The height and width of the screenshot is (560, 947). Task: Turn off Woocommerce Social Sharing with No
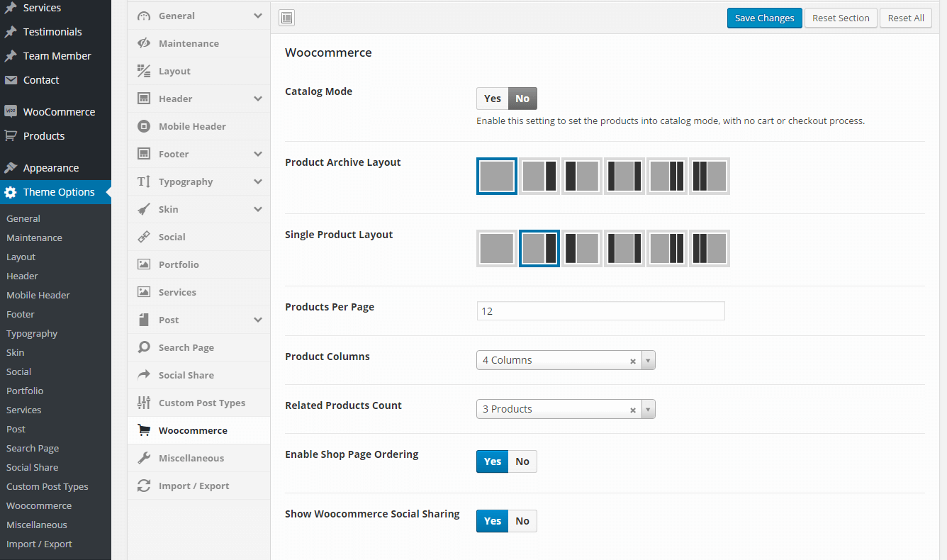tap(522, 521)
